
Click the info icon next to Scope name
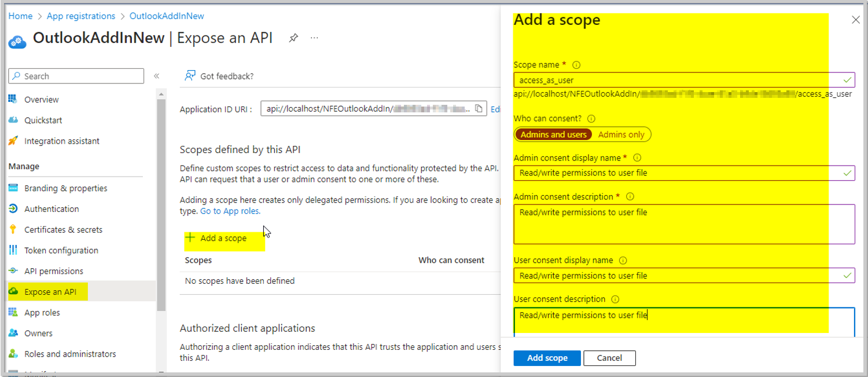[576, 65]
